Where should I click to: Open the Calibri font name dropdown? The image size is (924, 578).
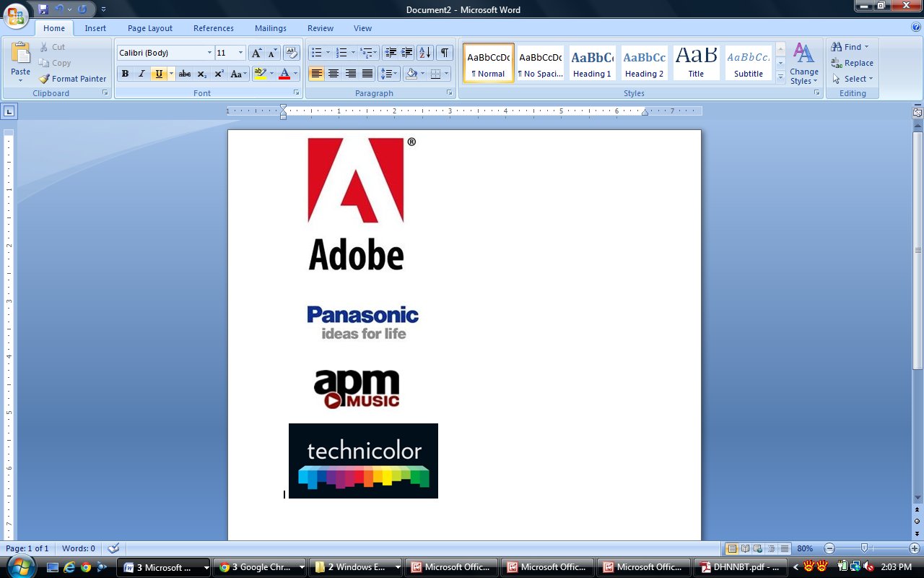(209, 53)
